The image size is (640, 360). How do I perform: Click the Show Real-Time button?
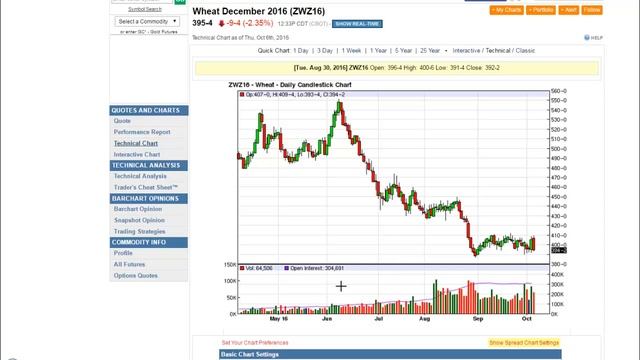click(357, 24)
